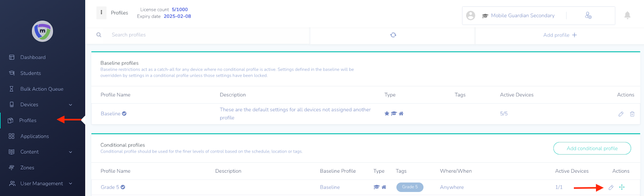Click the Add conditional profile button

pyautogui.click(x=592, y=148)
